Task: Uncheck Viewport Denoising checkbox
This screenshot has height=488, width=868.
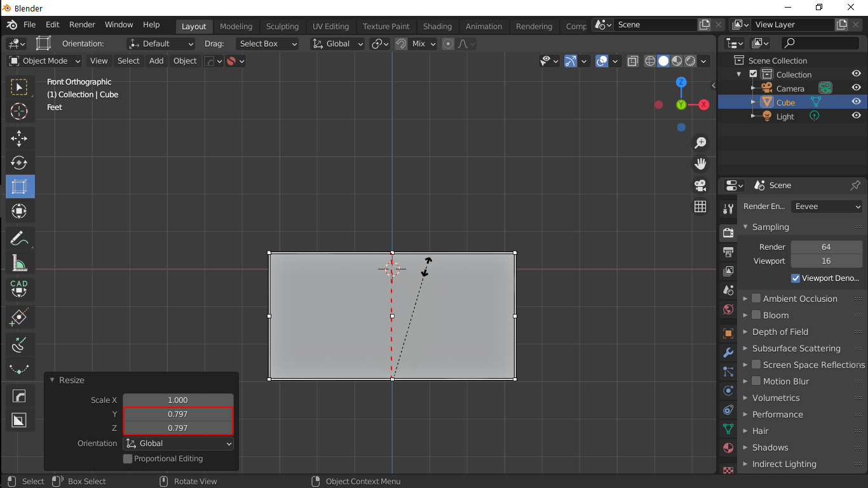Action: click(x=796, y=278)
